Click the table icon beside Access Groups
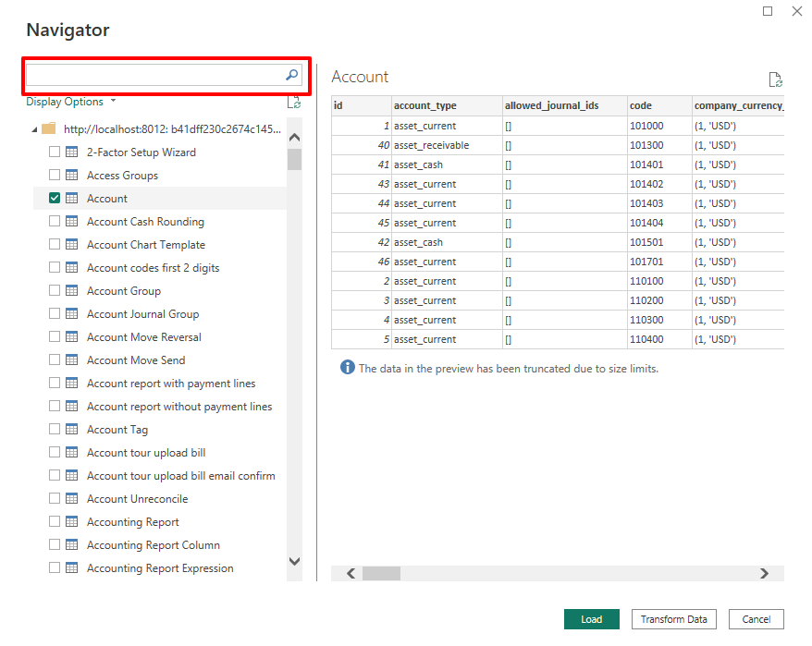Viewport: 812px width, 646px height. tap(71, 176)
